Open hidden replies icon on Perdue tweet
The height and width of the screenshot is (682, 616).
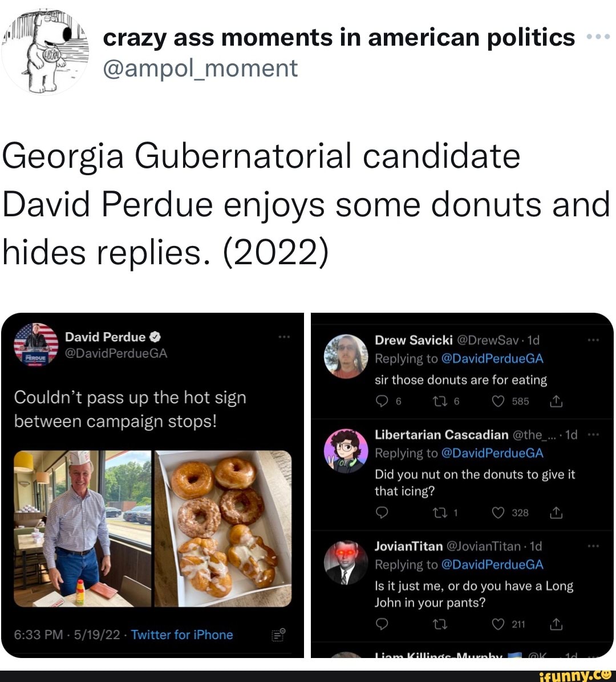coord(278,635)
